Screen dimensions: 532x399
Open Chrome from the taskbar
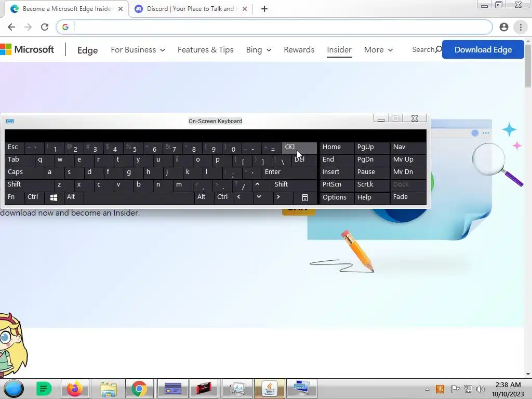pyautogui.click(x=139, y=389)
